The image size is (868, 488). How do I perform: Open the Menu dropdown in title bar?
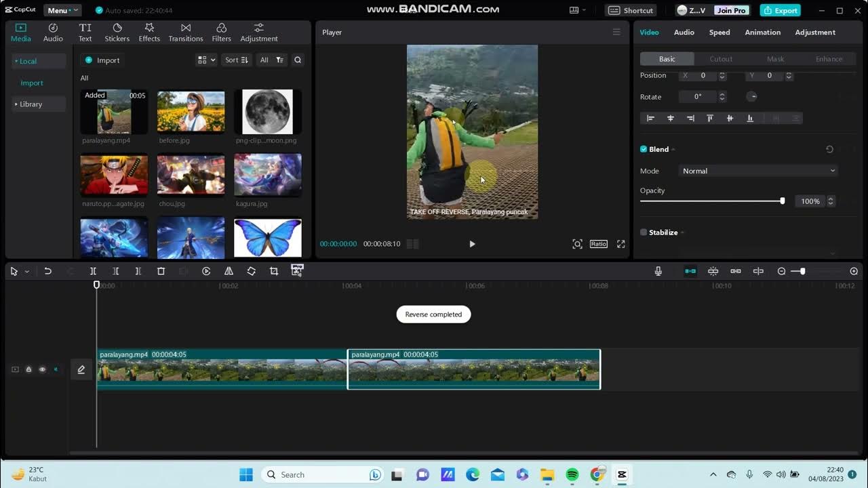click(62, 10)
